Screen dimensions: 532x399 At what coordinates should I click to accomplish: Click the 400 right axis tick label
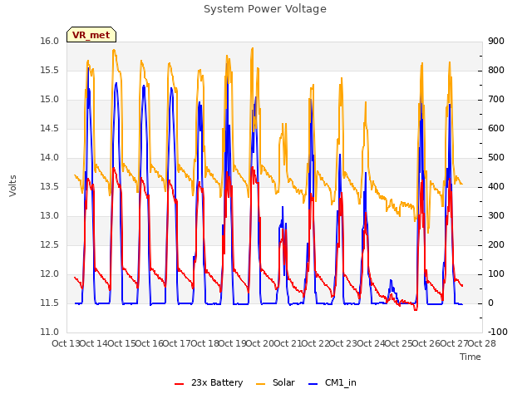[496, 187]
